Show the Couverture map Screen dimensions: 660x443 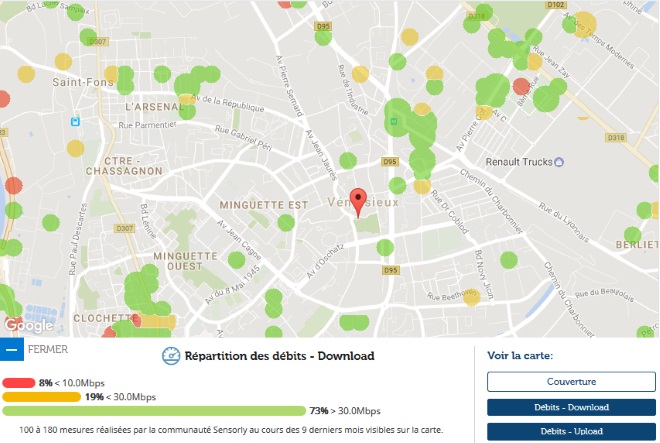pos(571,381)
